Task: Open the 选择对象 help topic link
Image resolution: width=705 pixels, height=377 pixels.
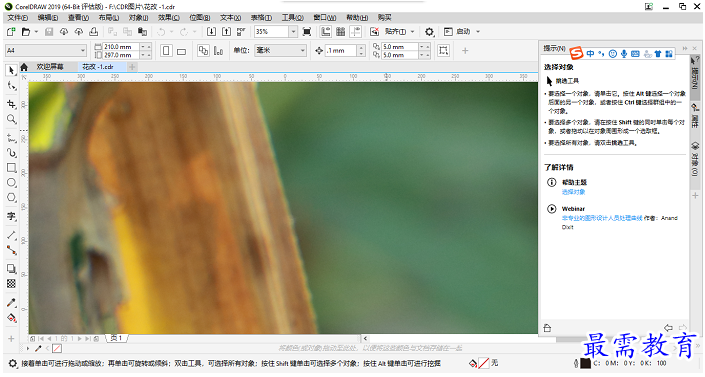Action: tap(573, 192)
